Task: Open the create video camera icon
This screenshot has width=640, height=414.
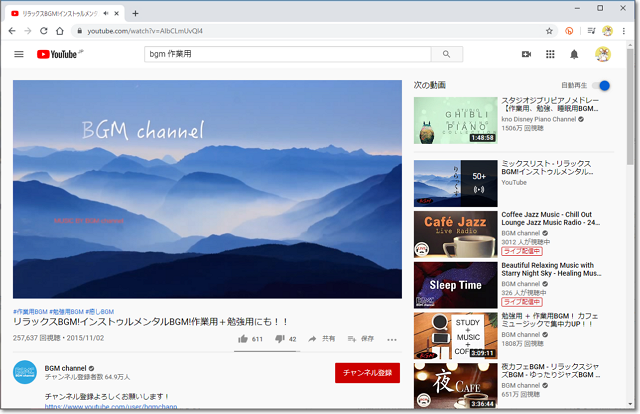Action: tap(526, 54)
